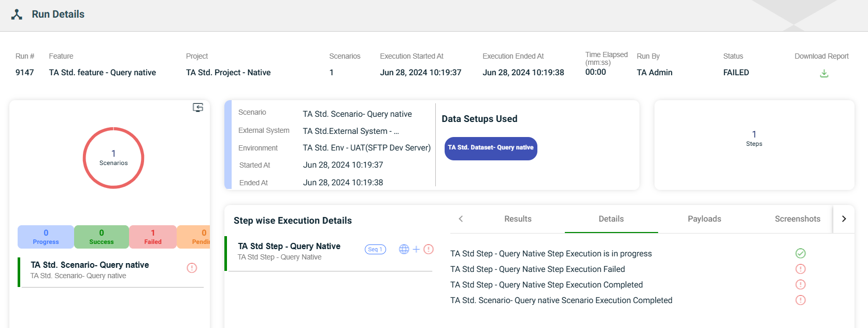This screenshot has height=328, width=868.
Task: Select the Seq 1 badge on step
Action: tap(375, 250)
